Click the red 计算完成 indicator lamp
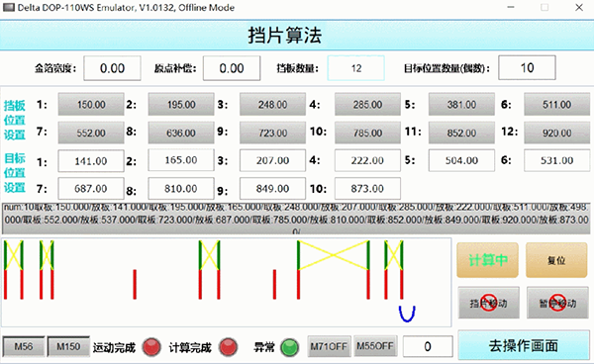The image size is (594, 364). (x=228, y=346)
